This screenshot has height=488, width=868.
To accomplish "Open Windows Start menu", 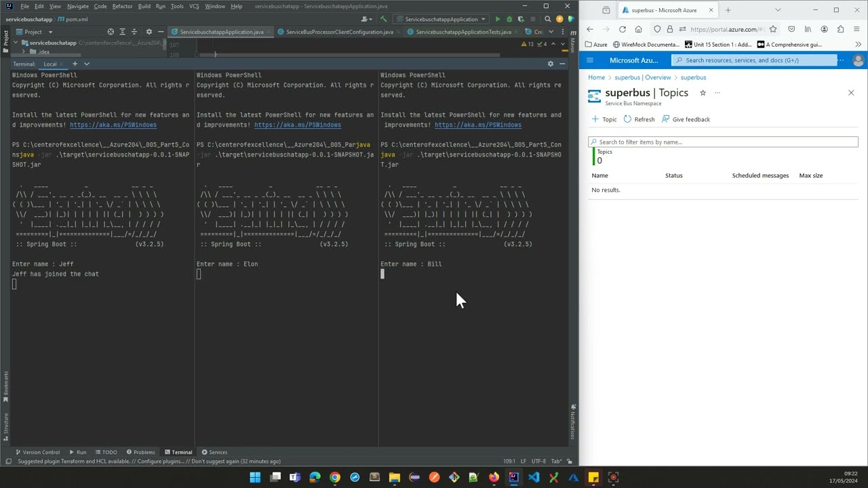I will pos(255,477).
